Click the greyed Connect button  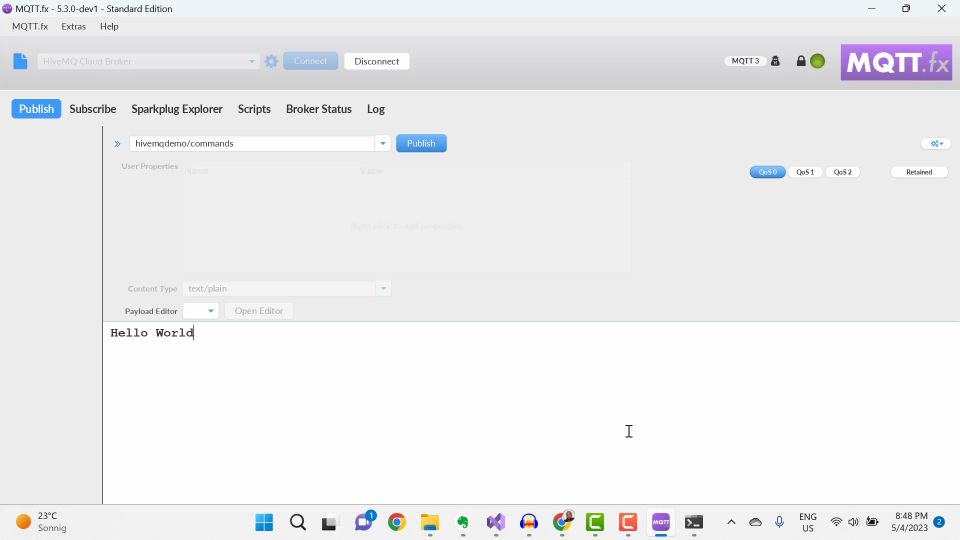310,61
